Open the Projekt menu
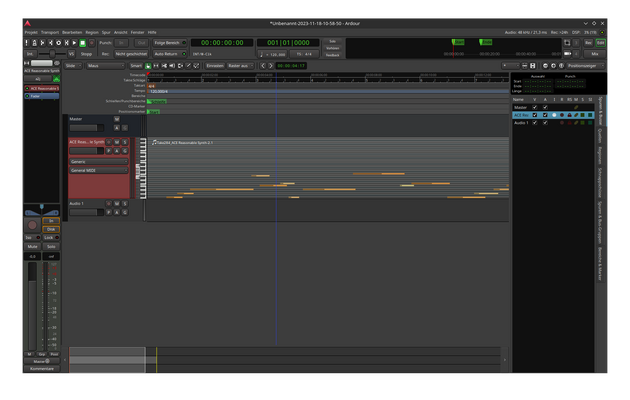 click(x=31, y=32)
